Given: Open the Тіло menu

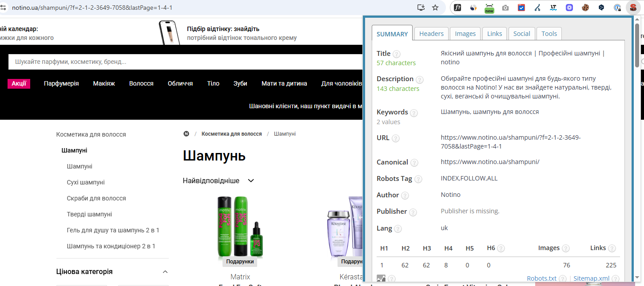Looking at the screenshot, I should (213, 83).
